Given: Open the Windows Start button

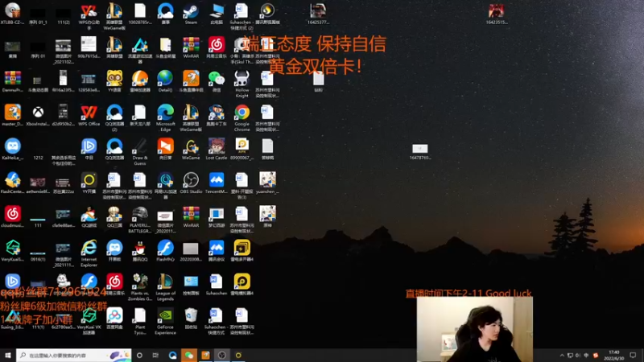Looking at the screenshot, I should pyautogui.click(x=8, y=355).
